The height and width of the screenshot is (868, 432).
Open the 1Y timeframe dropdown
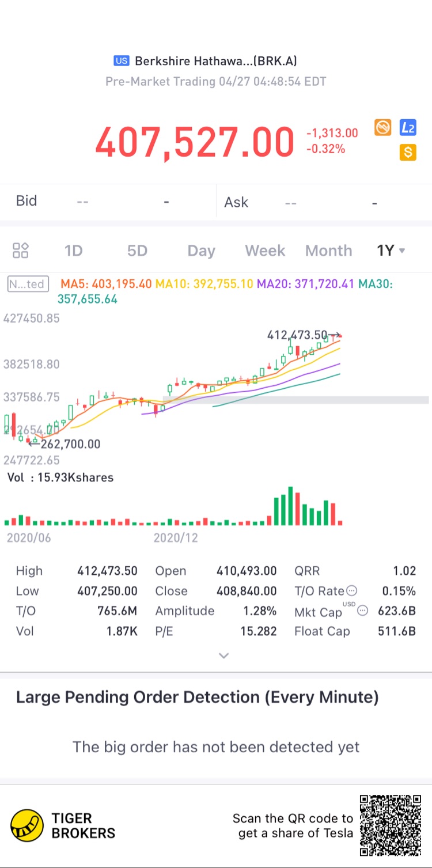tap(391, 251)
